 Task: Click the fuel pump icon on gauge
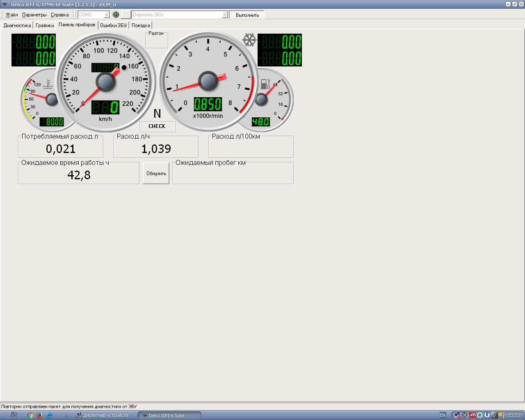tap(265, 84)
